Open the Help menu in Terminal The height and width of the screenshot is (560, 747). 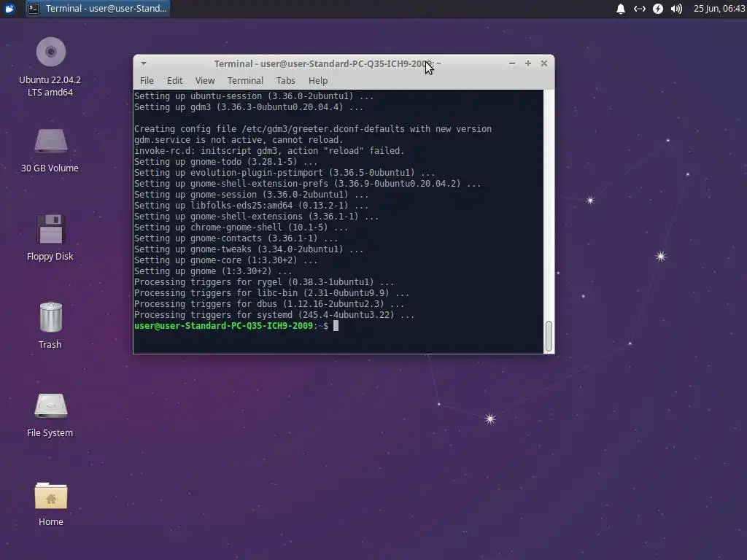coord(318,80)
